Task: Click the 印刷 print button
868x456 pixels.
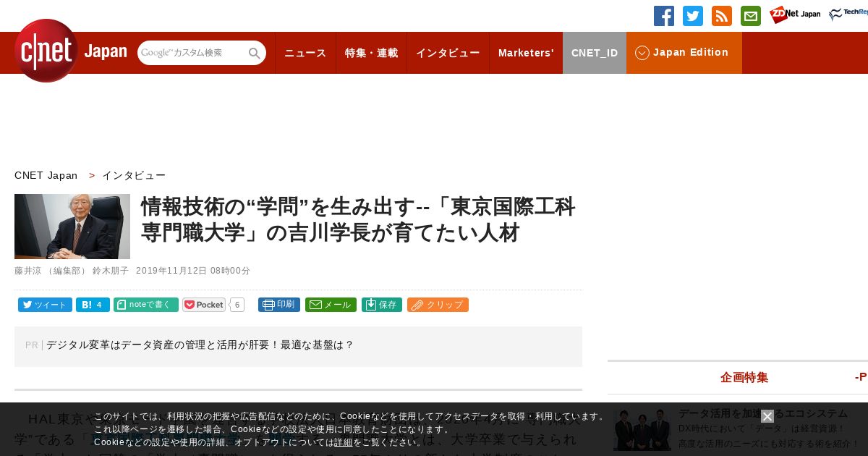Action: 279,305
